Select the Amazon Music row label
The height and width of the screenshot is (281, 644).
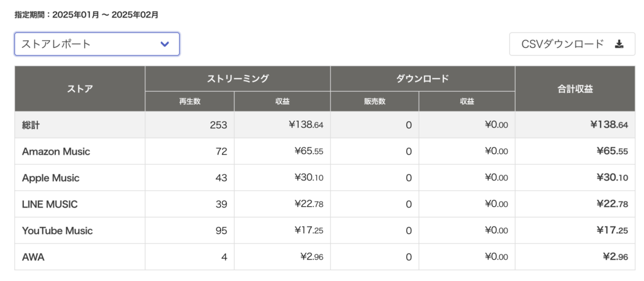56,152
